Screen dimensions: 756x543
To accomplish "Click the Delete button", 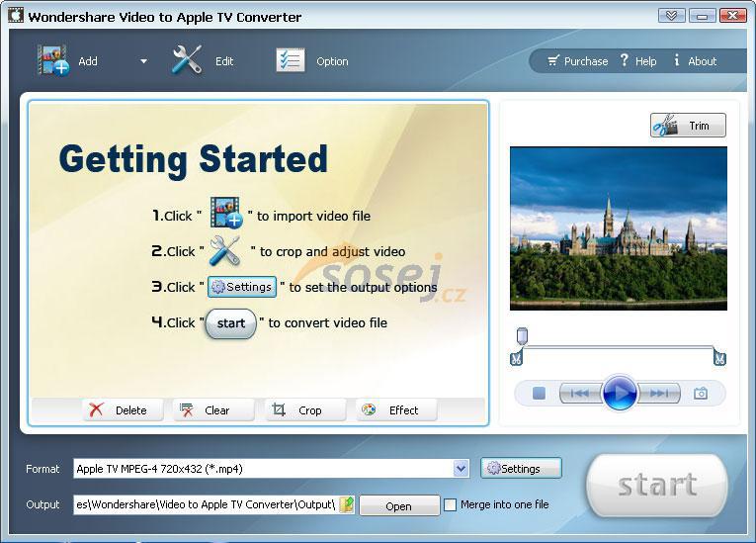I will point(123,410).
